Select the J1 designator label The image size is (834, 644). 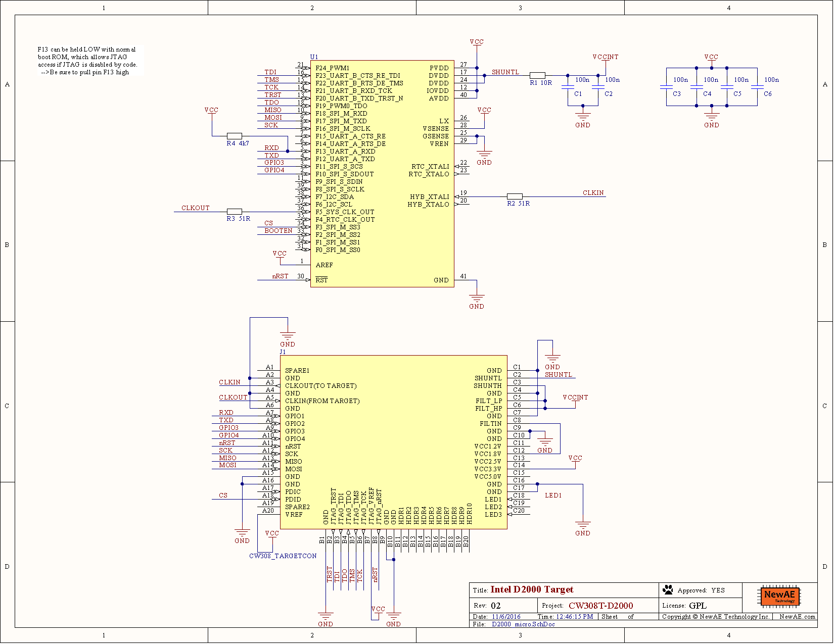[x=283, y=352]
